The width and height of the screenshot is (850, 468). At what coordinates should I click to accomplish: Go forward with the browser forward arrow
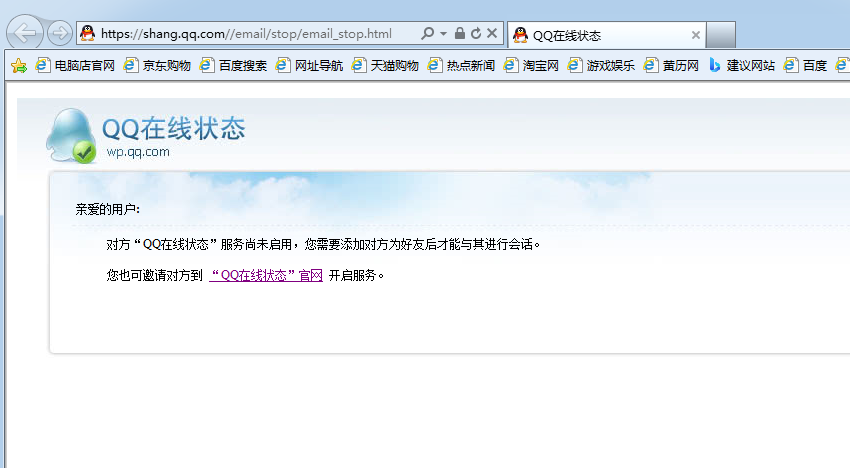(x=59, y=34)
